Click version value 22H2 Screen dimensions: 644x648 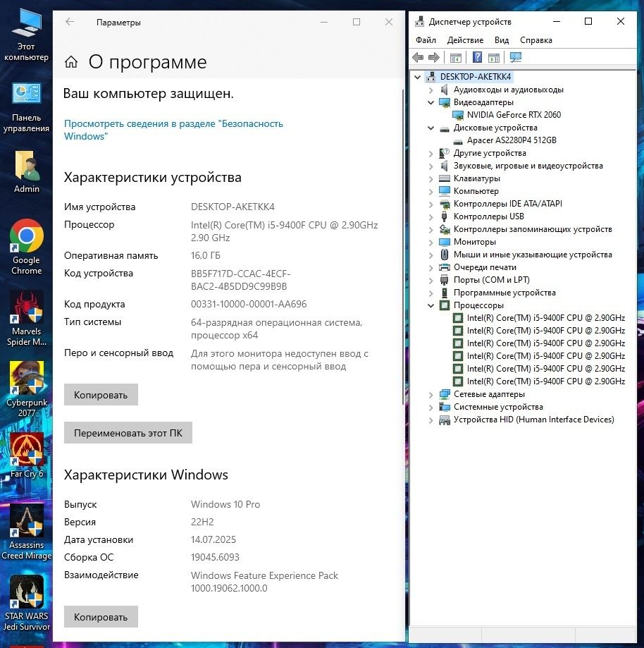coord(202,522)
